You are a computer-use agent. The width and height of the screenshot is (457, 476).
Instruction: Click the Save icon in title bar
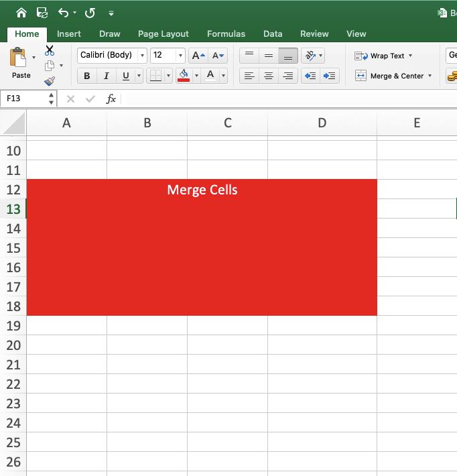pos(42,13)
